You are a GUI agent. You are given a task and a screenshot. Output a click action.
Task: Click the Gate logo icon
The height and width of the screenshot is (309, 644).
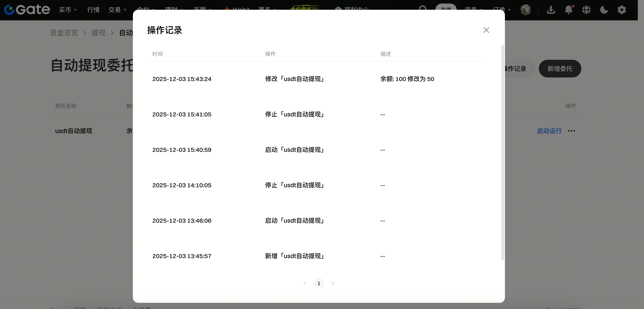[9, 10]
